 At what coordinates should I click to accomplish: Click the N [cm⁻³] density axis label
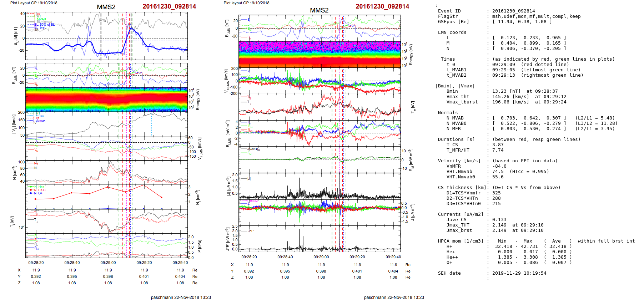tap(14, 173)
